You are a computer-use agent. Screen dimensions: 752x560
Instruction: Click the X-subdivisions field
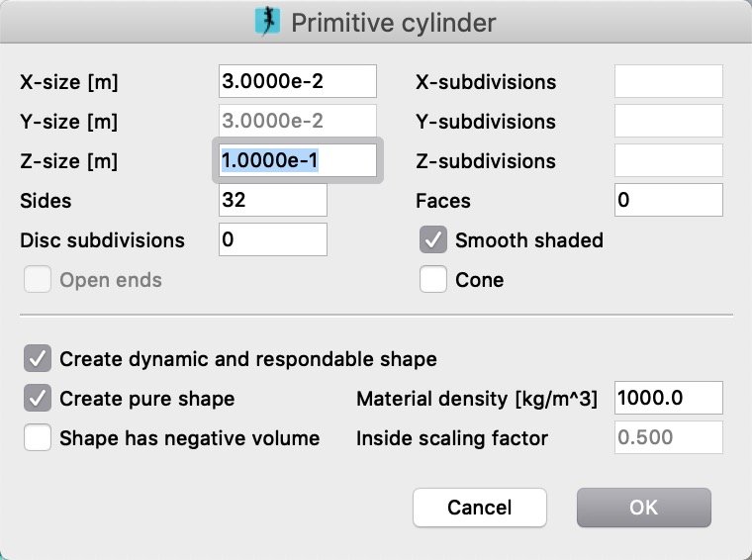coord(669,81)
